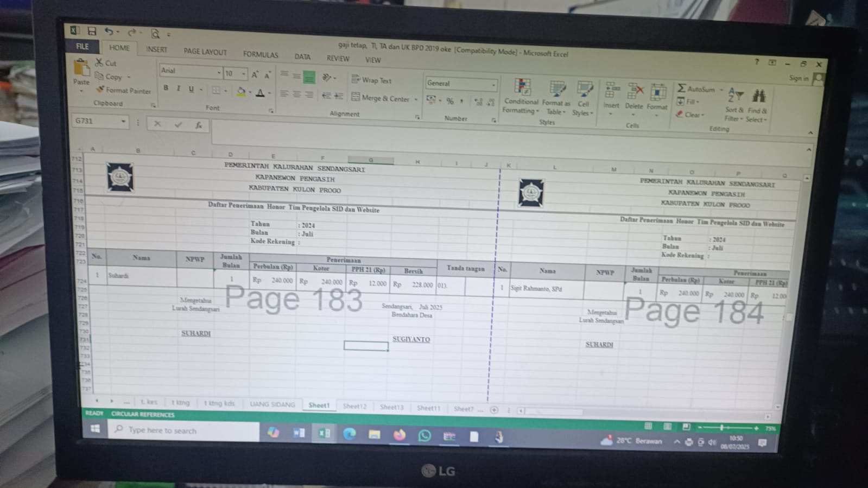Toggle middle vertical alignment (highlighted green)
Viewport: 868px width, 488px height.
click(x=309, y=77)
